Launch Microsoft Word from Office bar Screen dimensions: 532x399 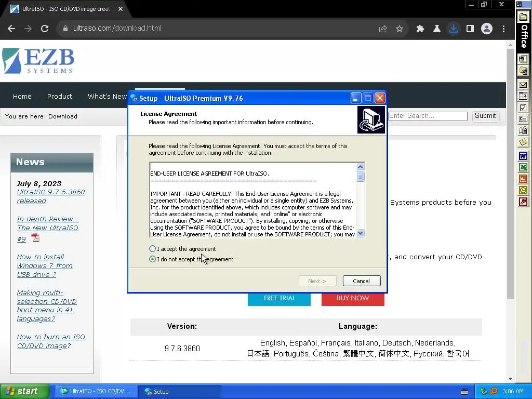pyautogui.click(x=523, y=156)
